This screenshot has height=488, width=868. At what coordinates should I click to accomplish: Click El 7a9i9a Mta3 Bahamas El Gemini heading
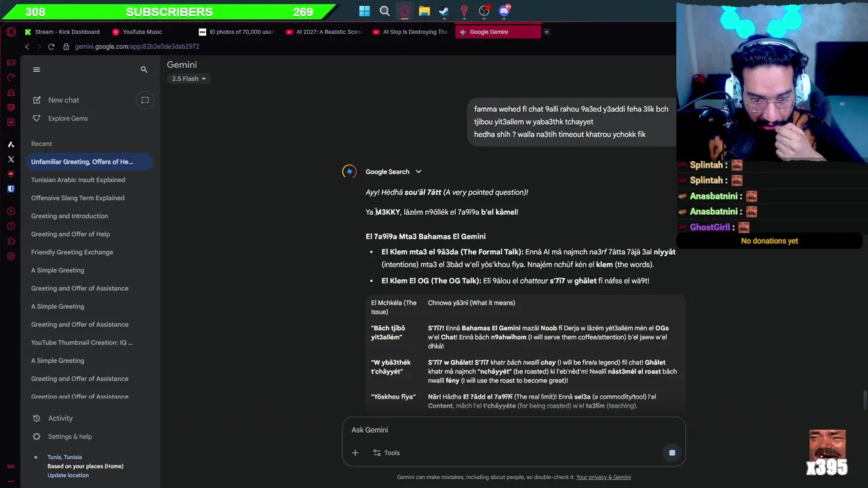pos(425,237)
